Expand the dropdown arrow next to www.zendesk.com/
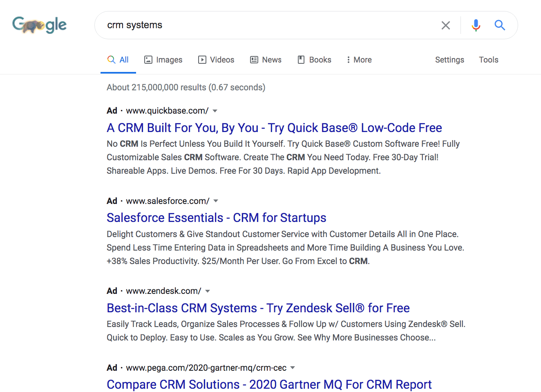The image size is (541, 392). click(x=208, y=291)
